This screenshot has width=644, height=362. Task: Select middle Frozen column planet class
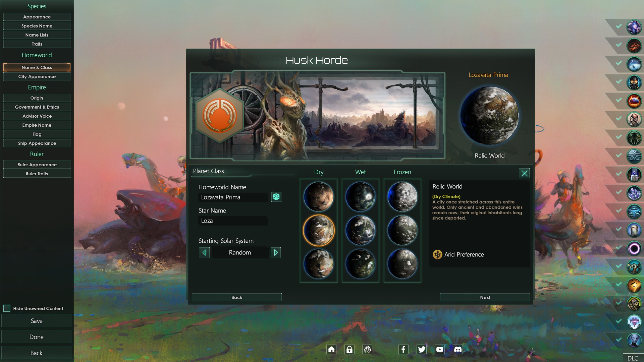pyautogui.click(x=402, y=231)
